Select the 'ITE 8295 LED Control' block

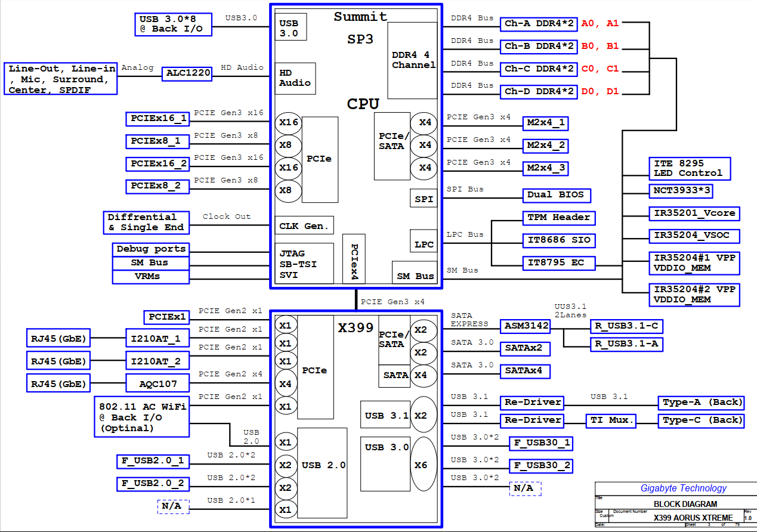click(x=690, y=169)
